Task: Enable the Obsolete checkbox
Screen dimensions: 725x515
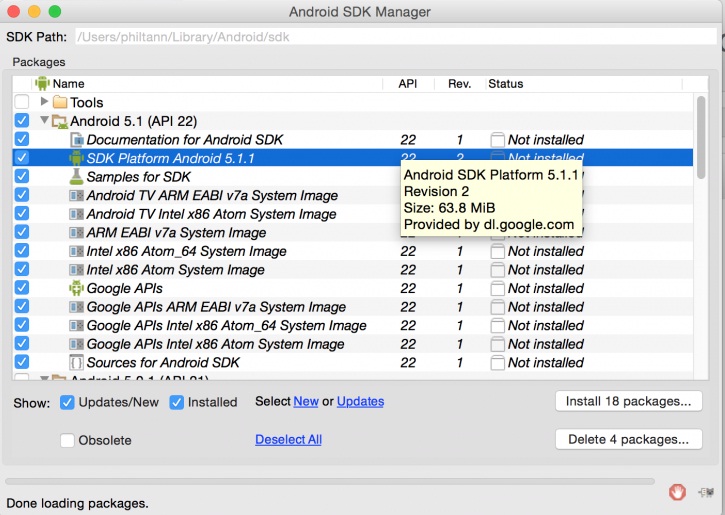Action: tap(68, 440)
